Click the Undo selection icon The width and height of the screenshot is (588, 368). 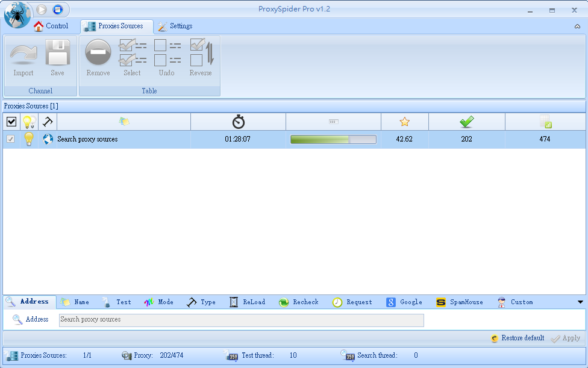point(167,53)
